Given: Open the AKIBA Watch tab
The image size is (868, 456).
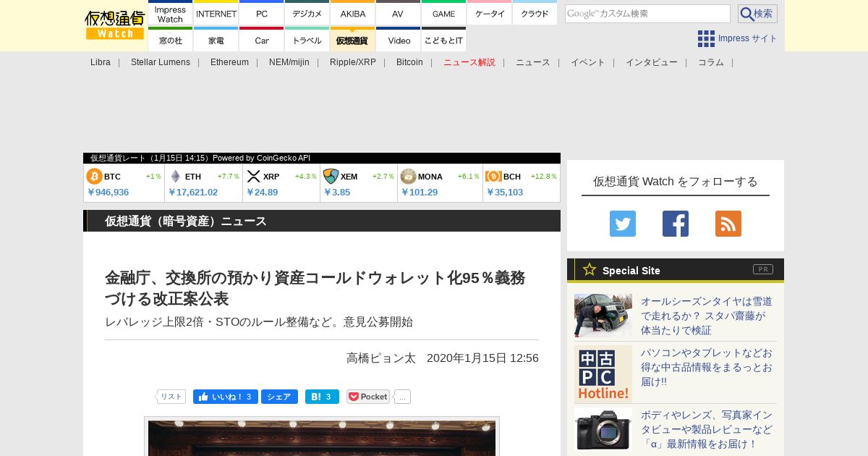Looking at the screenshot, I should [353, 14].
